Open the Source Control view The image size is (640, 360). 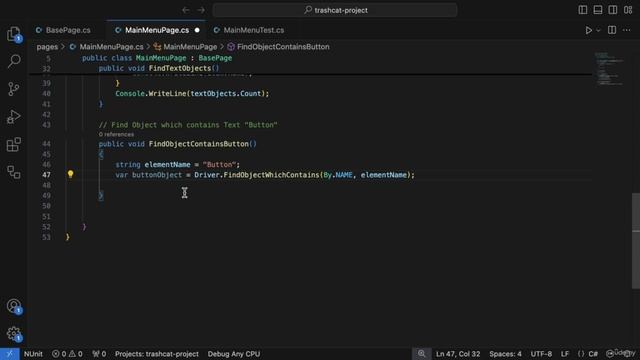(x=14, y=89)
